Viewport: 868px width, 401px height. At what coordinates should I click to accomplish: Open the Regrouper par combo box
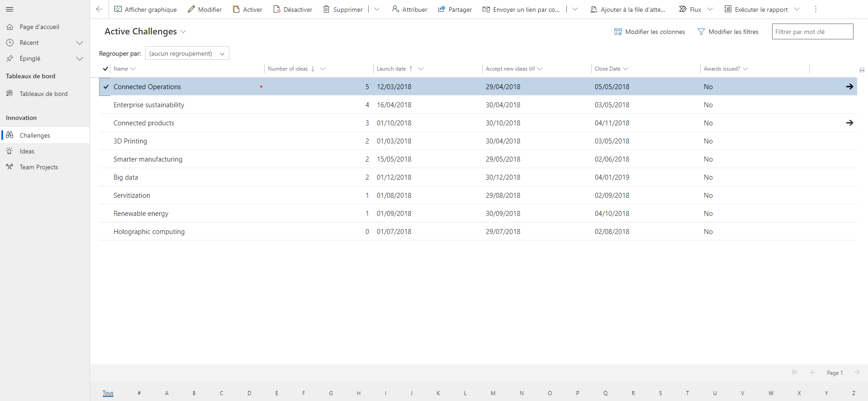click(187, 53)
